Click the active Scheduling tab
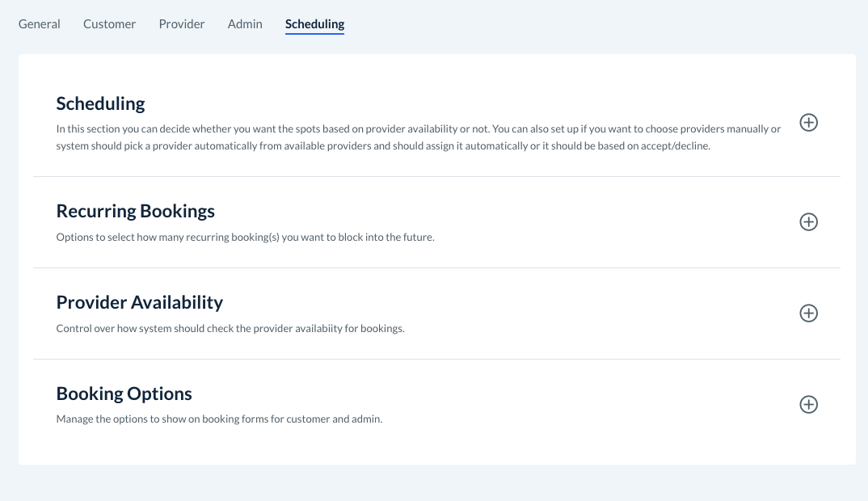The image size is (868, 501). 314,24
